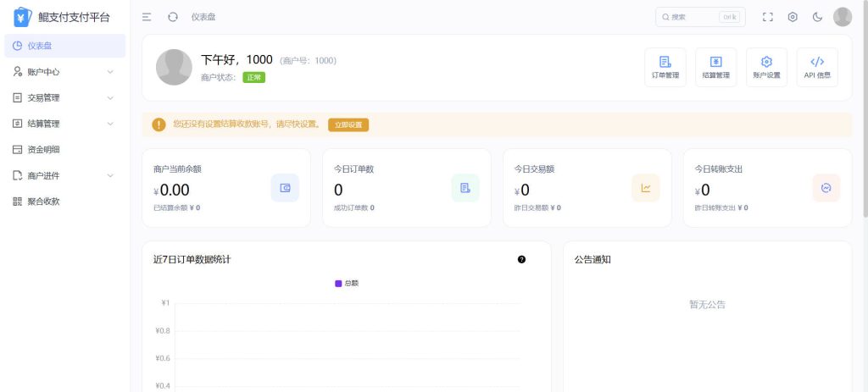Click the orange warning exclamation icon
Image resolution: width=868 pixels, height=392 pixels.
159,124
